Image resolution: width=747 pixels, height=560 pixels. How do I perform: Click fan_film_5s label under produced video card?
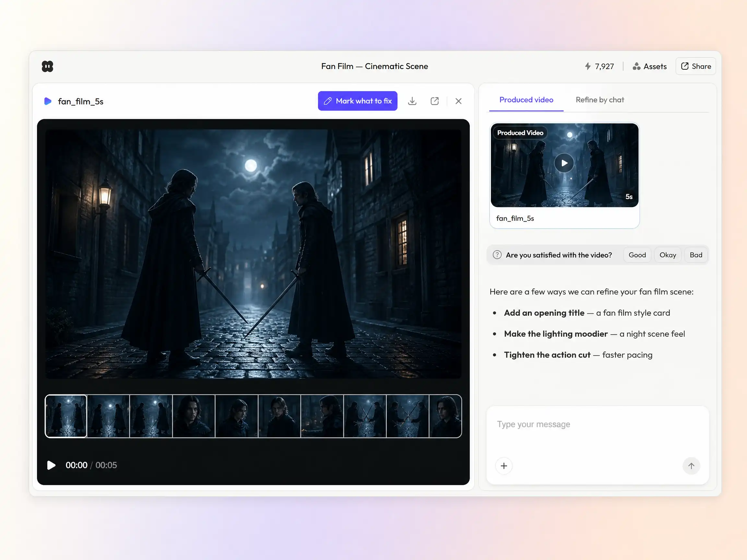pyautogui.click(x=515, y=218)
